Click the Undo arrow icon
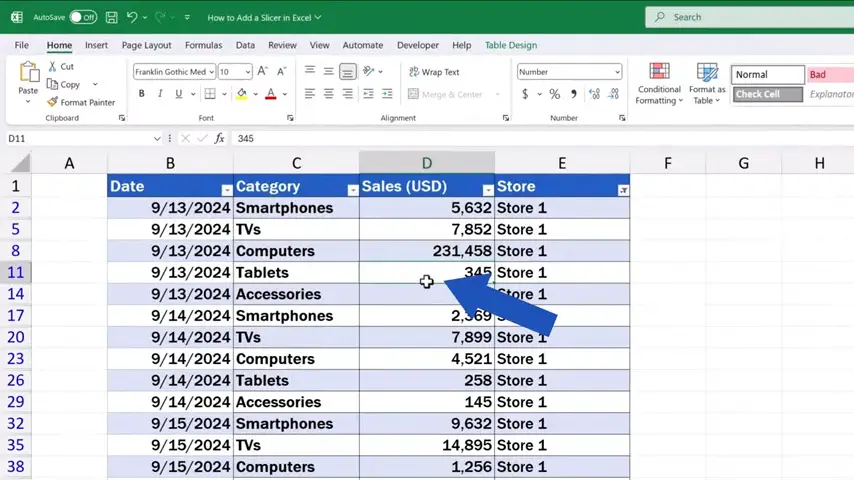The height and width of the screenshot is (480, 854). (x=133, y=17)
